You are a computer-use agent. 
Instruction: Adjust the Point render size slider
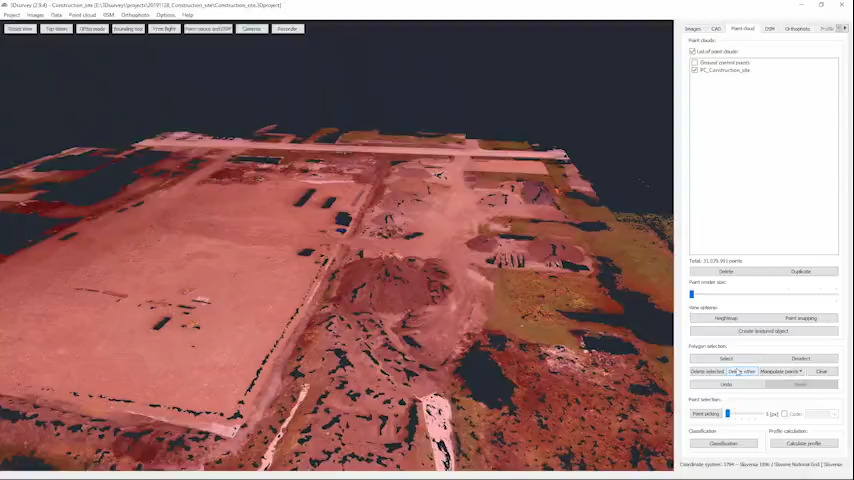click(x=692, y=294)
